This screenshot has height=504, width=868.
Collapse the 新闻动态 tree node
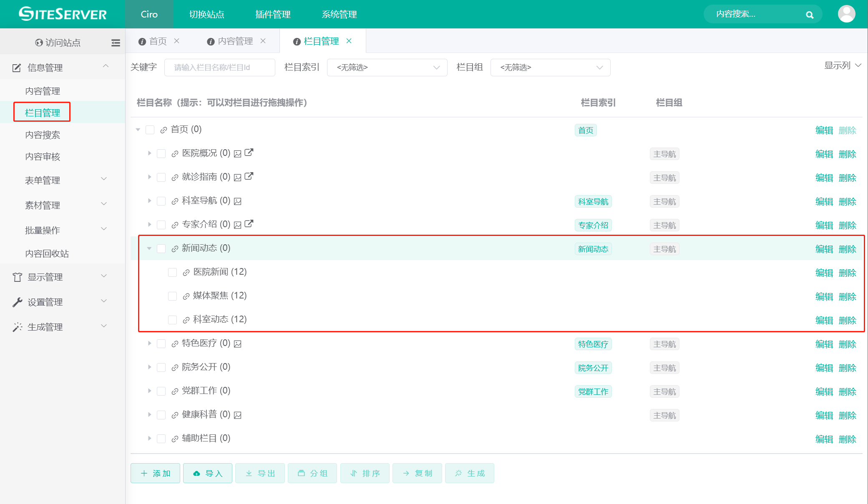[x=149, y=248]
